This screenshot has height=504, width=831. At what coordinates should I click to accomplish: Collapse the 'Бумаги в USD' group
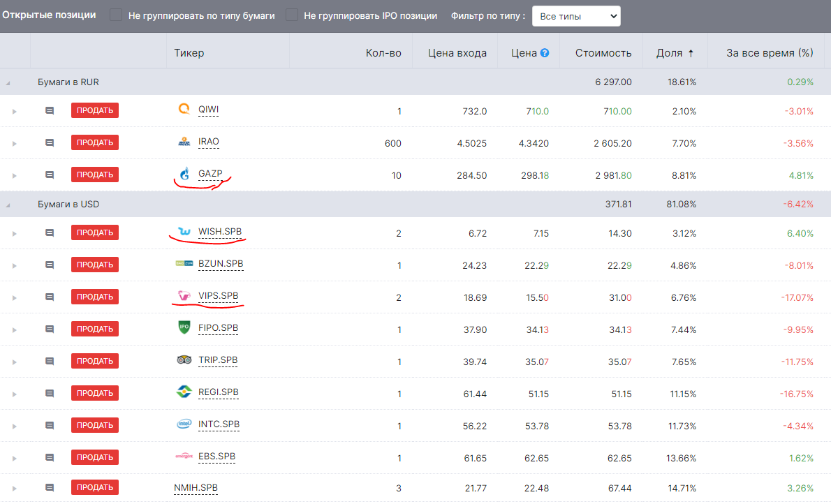tap(8, 205)
